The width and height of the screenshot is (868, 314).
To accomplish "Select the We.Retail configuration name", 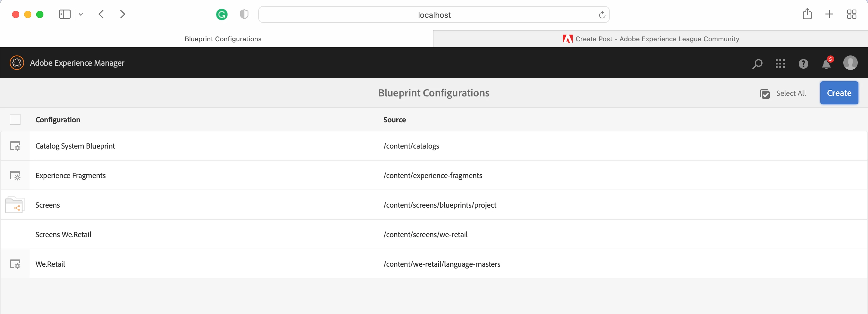I will tap(50, 264).
